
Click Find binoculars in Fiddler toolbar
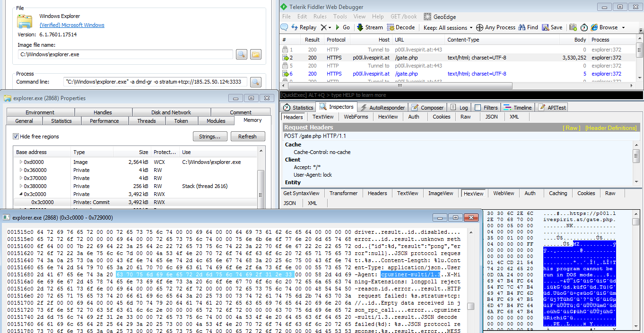528,27
